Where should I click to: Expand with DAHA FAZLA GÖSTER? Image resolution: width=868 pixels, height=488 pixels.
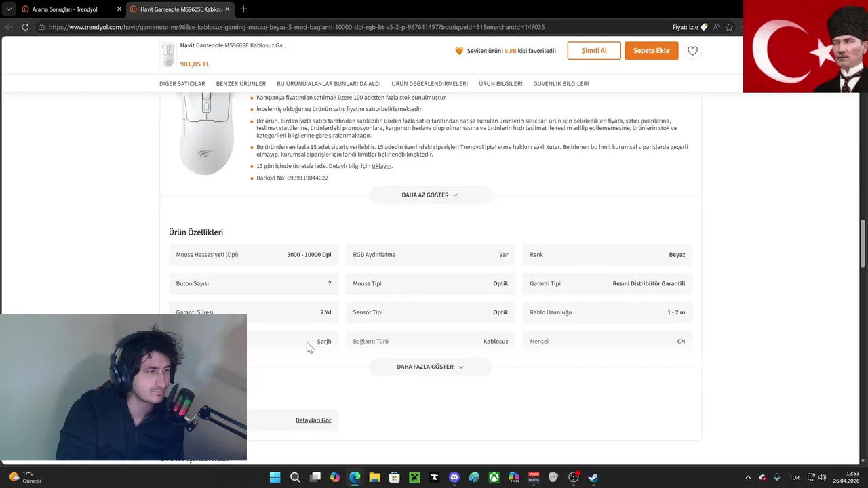(430, 367)
